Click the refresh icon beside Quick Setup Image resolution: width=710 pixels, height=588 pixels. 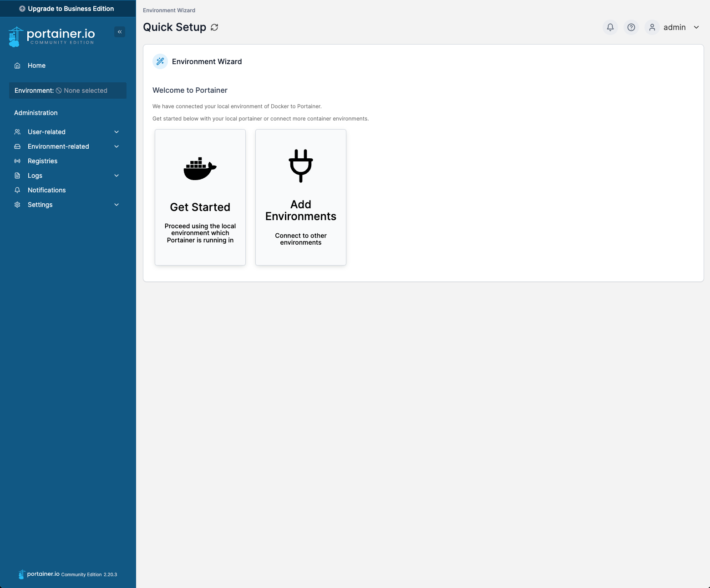pyautogui.click(x=214, y=27)
